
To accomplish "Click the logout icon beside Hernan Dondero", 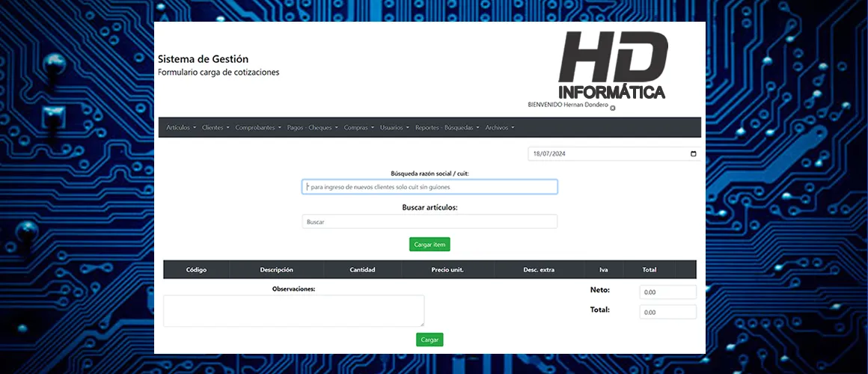I will [613, 108].
